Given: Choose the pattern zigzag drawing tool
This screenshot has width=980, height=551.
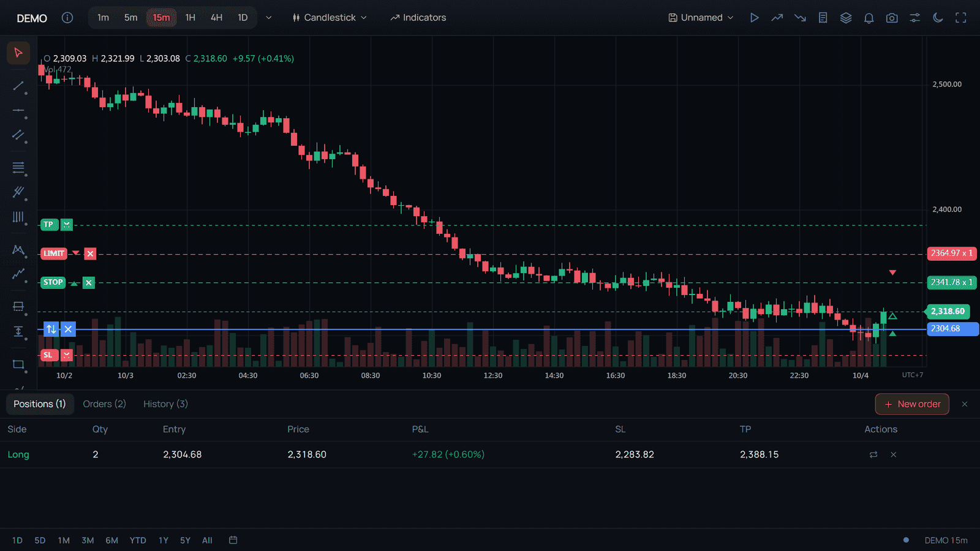Looking at the screenshot, I should (x=18, y=249).
